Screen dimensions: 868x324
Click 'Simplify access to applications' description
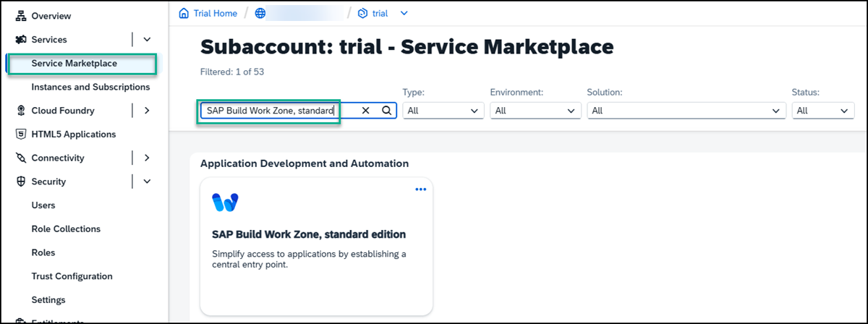click(309, 259)
